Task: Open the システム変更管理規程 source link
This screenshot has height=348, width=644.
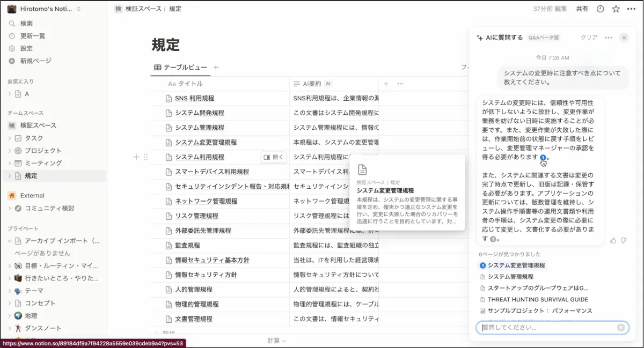Action: click(516, 265)
